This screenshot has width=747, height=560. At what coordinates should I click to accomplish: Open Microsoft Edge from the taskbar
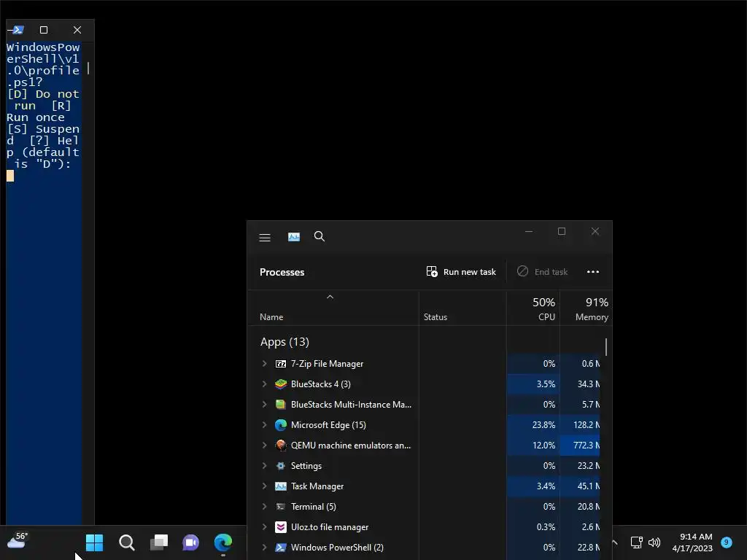[x=223, y=542]
